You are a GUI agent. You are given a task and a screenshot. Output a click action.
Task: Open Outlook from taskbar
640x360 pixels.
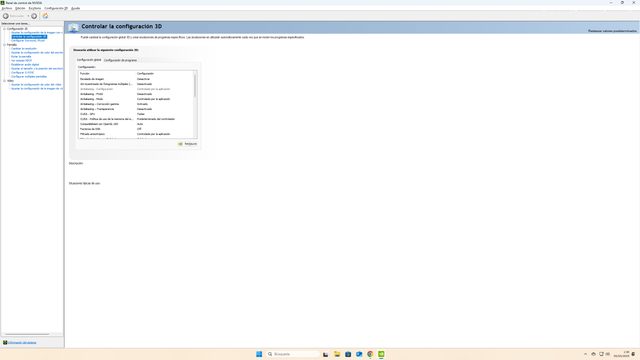coord(359,354)
